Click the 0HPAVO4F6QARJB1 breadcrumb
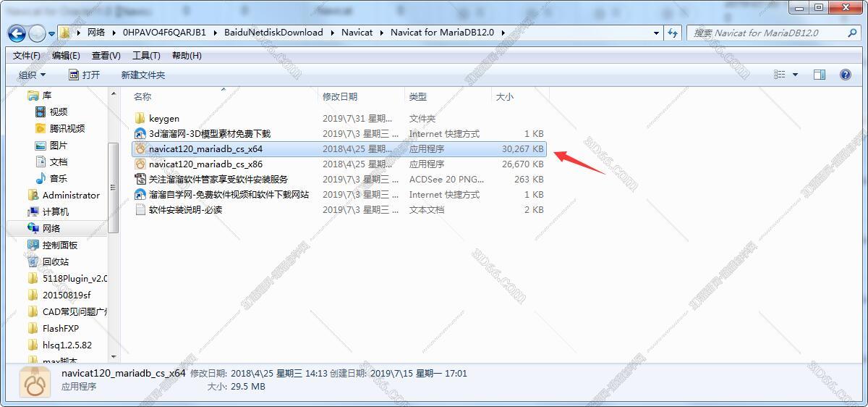Screen dimensions: 868x407 164,33
